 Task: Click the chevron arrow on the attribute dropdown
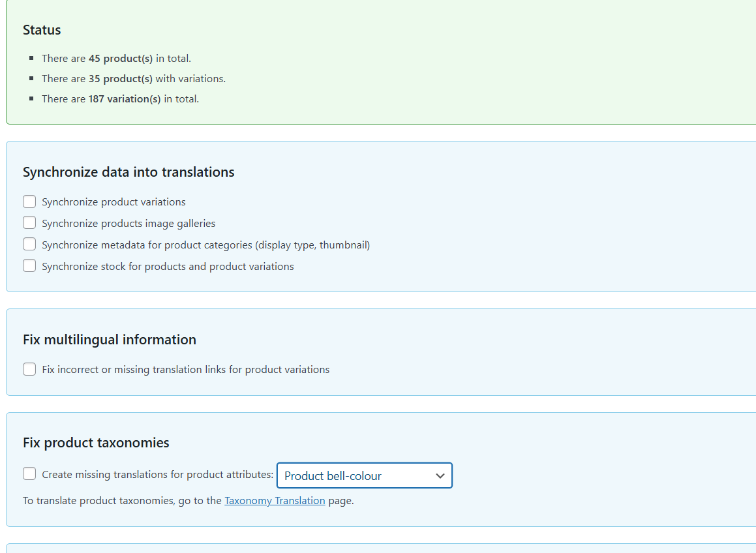[x=440, y=476]
